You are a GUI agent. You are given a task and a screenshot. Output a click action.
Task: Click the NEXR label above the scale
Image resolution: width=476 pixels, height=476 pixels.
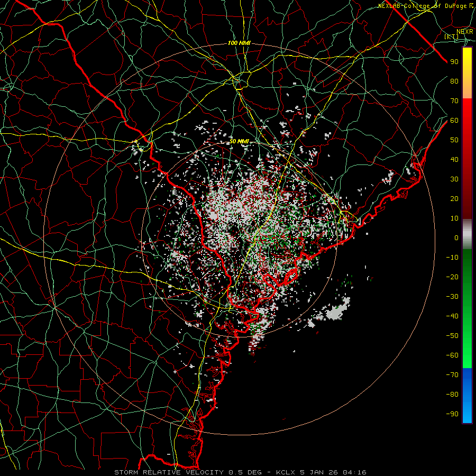click(465, 32)
